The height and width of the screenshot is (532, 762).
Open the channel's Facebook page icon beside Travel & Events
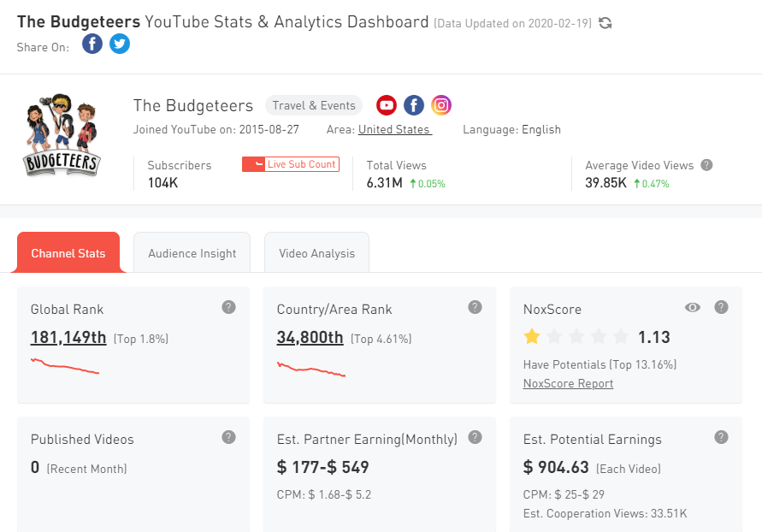(414, 105)
